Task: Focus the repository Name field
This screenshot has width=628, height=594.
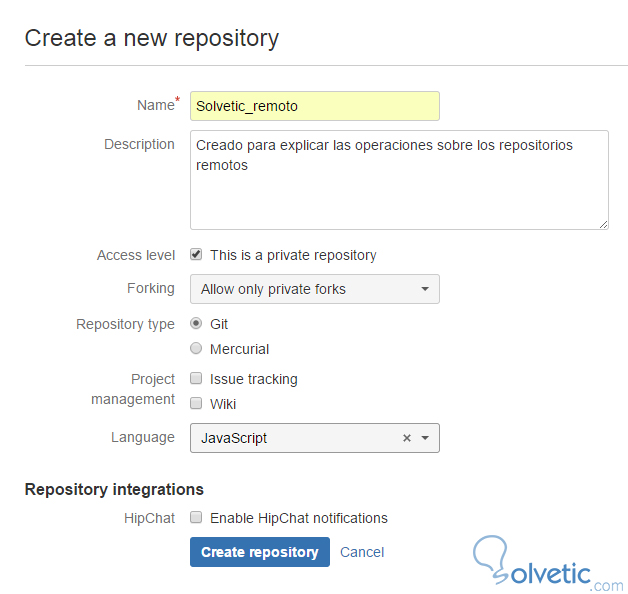Action: (314, 106)
